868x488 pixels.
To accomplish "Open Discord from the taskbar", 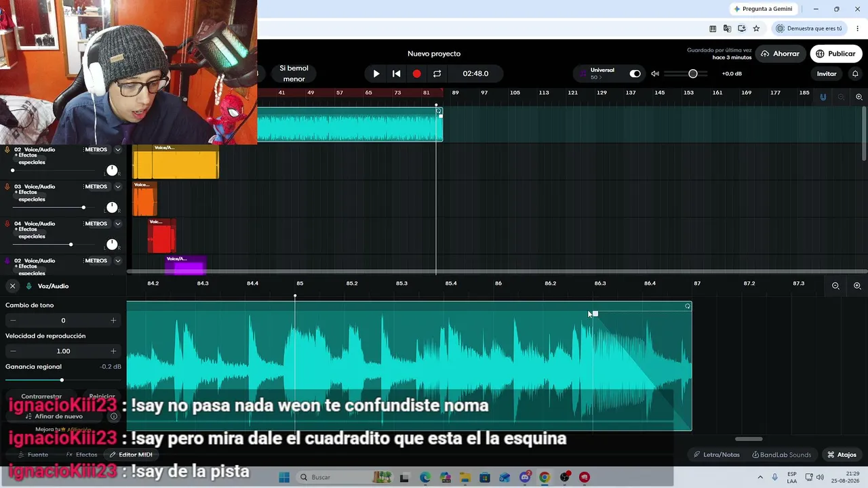I will pos(524,477).
